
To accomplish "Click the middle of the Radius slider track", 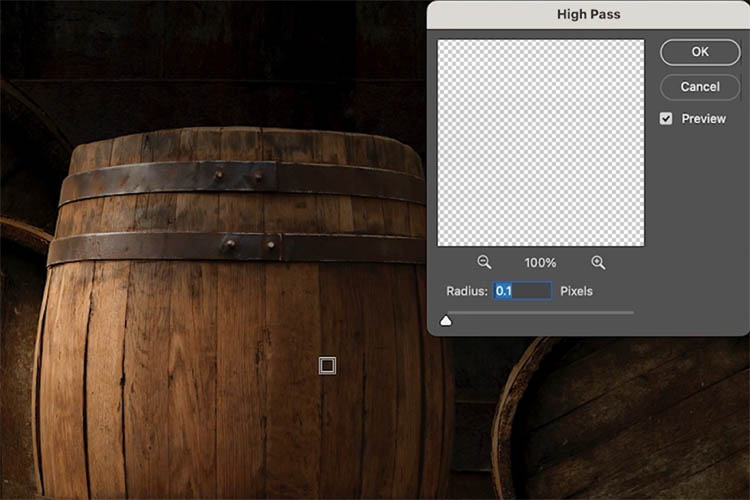I will coord(540,313).
